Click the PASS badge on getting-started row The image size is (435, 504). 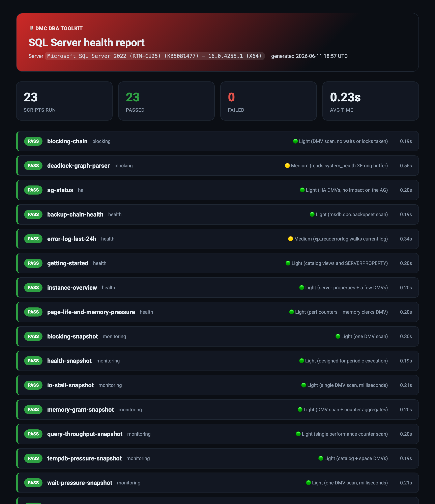point(33,263)
